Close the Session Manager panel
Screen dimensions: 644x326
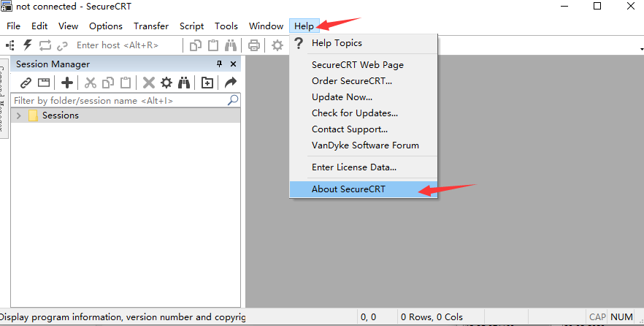point(233,64)
